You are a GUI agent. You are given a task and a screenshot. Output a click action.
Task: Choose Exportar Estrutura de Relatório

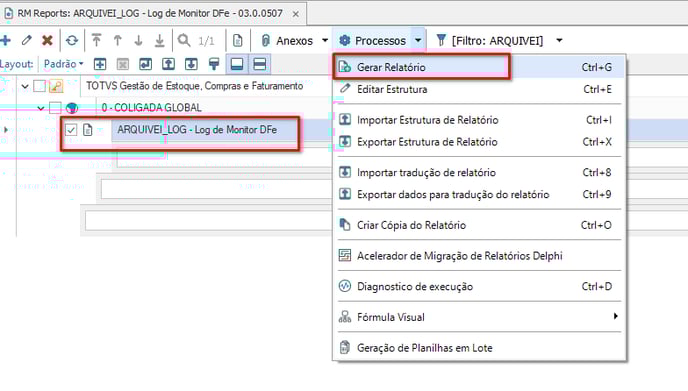click(479, 142)
